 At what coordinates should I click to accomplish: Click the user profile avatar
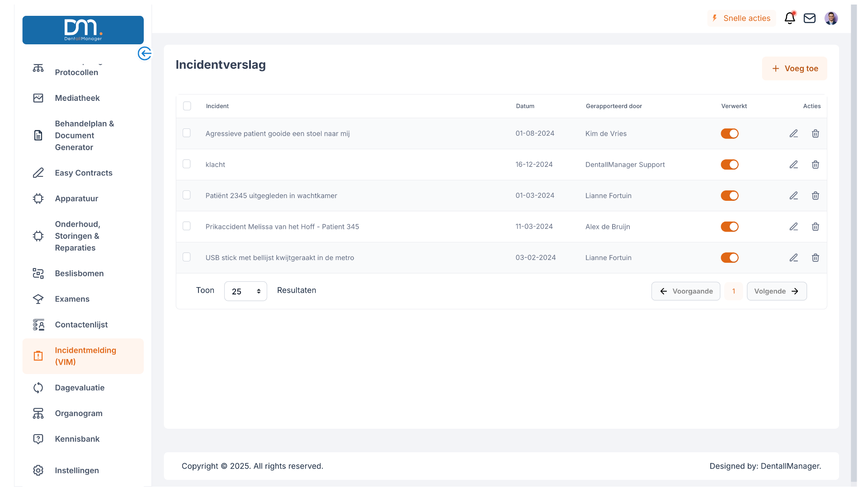pyautogui.click(x=831, y=18)
